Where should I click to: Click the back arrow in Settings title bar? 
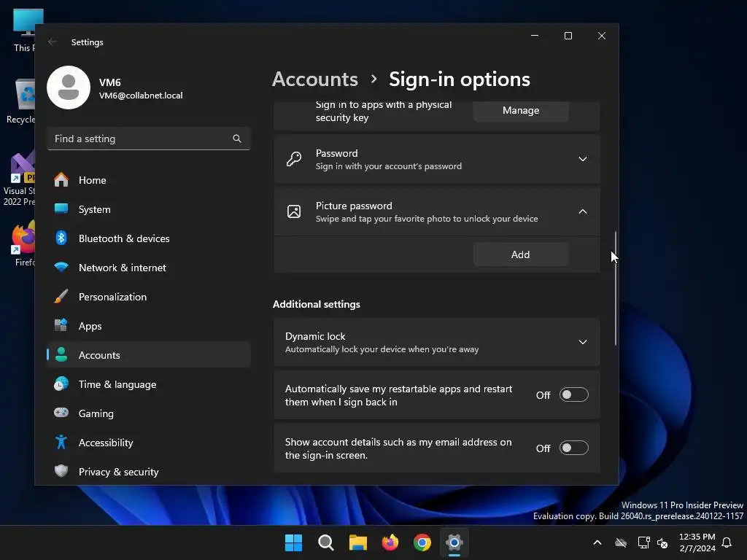(x=53, y=42)
